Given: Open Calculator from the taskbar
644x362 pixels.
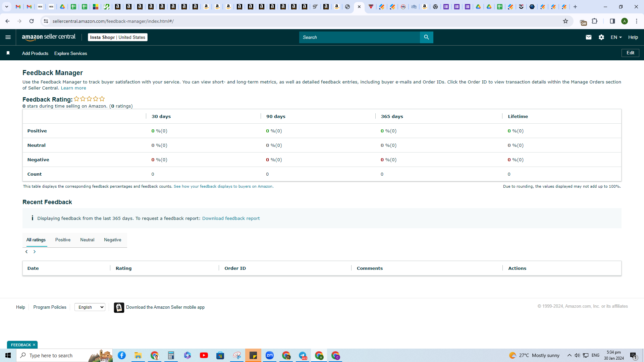Looking at the screenshot, I should coord(171,355).
